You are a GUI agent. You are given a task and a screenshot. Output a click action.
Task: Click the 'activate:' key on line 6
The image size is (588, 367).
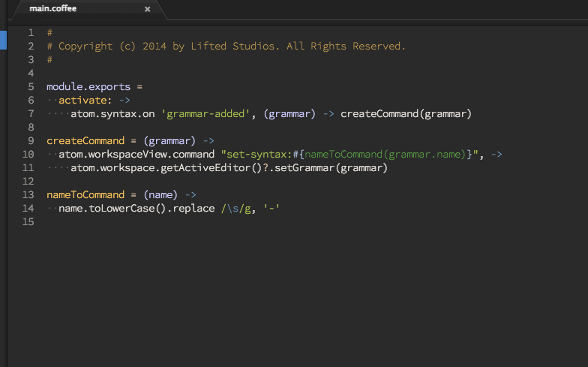pyautogui.click(x=85, y=101)
